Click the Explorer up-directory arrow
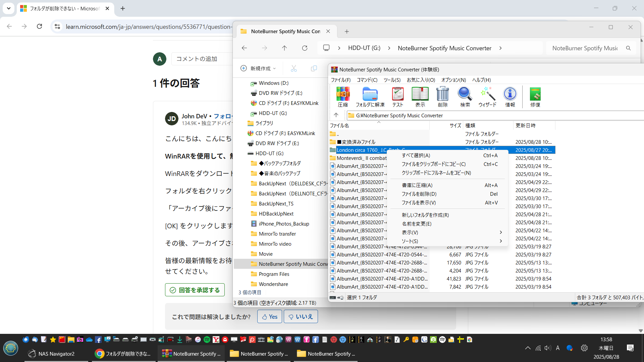The height and width of the screenshot is (362, 644). (284, 48)
